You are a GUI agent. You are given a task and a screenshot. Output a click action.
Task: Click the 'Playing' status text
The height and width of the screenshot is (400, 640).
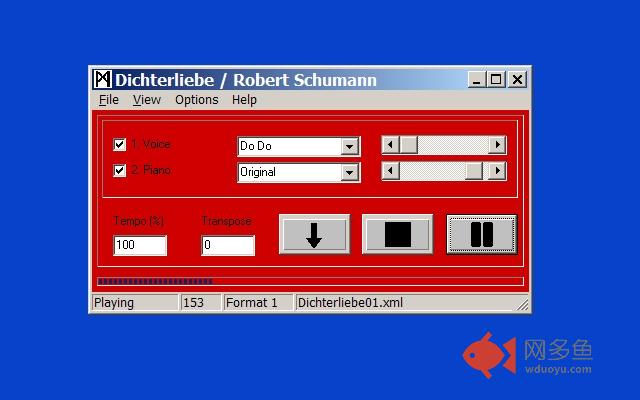(114, 303)
